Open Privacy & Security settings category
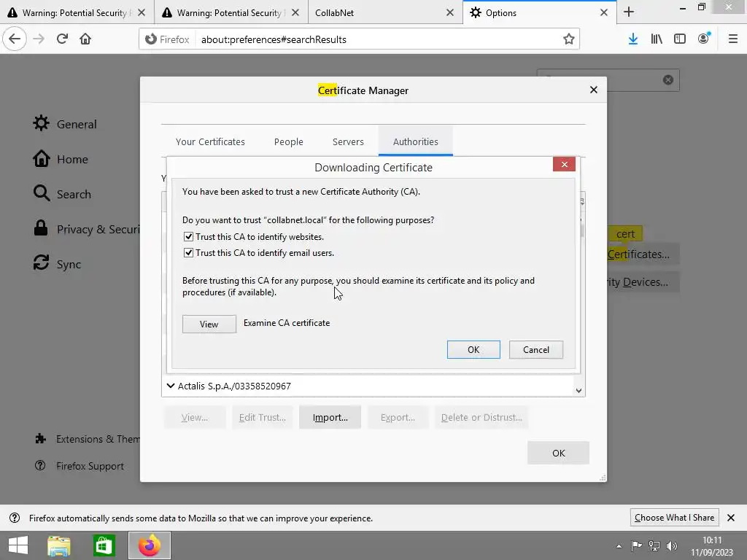The height and width of the screenshot is (560, 747). (x=86, y=229)
